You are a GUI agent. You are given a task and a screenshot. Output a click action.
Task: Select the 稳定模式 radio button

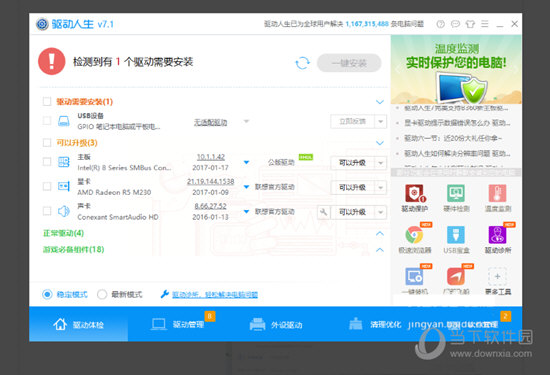47,294
